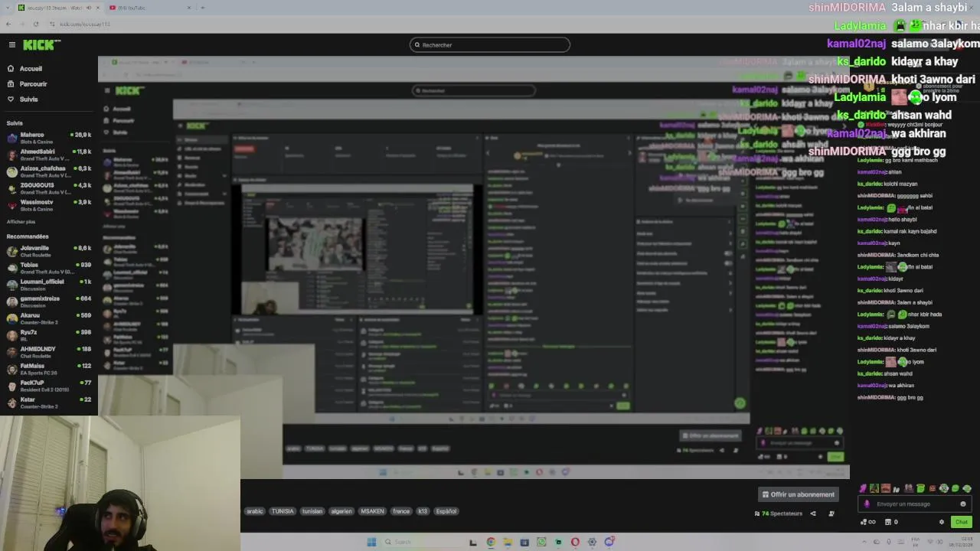Open the Windows Start menu
980x551 pixels.
372,542
